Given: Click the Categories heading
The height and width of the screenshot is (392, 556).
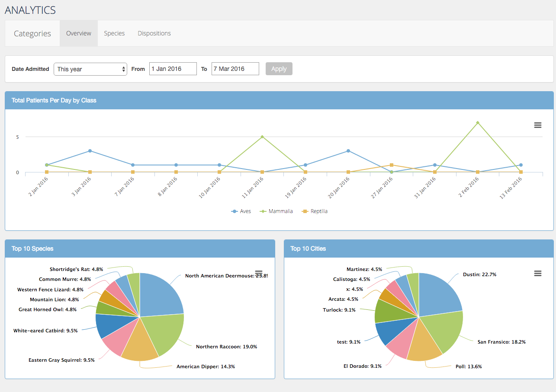Looking at the screenshot, I should tap(32, 33).
